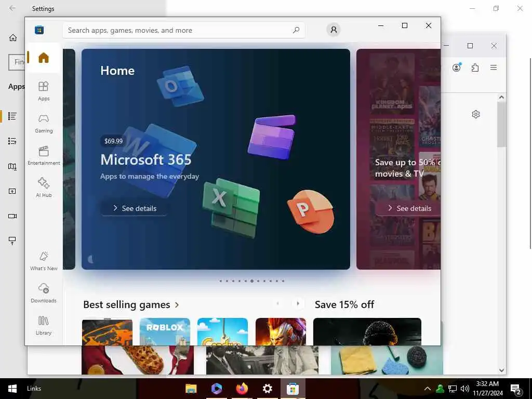Open Best selling games list
Screen dimensions: 532x399
(127, 304)
